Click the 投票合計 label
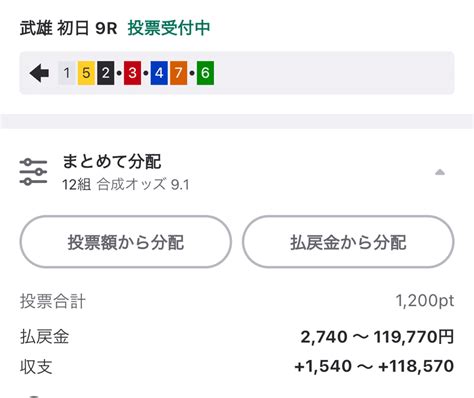The height and width of the screenshot is (398, 474). coord(53,301)
